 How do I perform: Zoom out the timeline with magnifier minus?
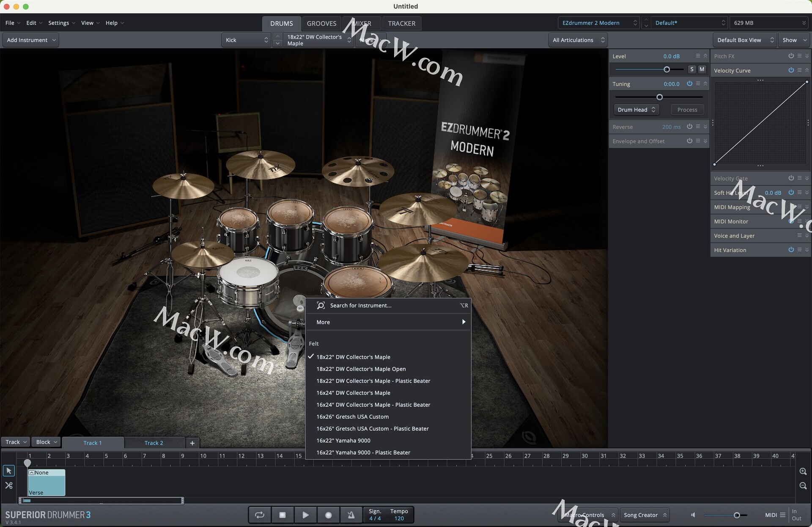tap(803, 486)
